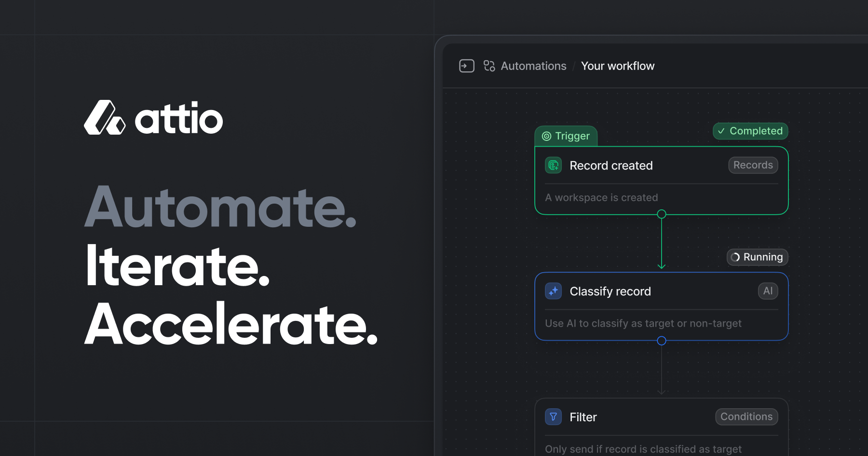
Task: Select the 'Record created' block title
Action: [x=611, y=166]
